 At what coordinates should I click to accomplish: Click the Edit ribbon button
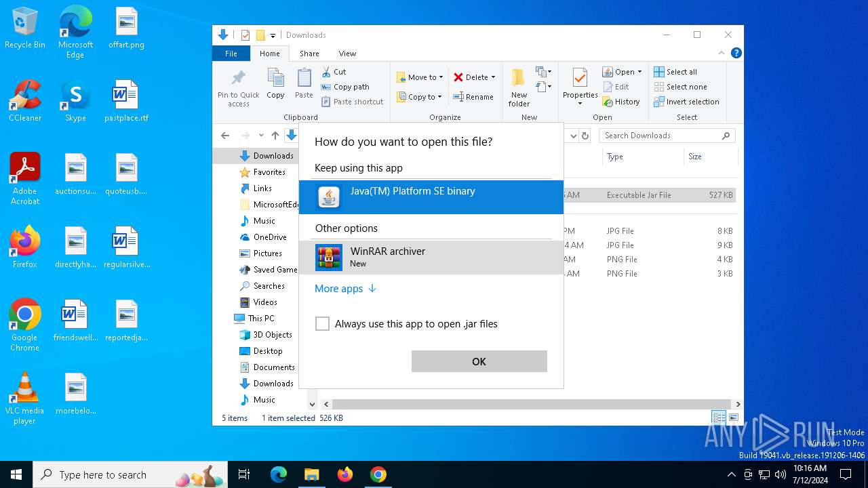tap(616, 87)
